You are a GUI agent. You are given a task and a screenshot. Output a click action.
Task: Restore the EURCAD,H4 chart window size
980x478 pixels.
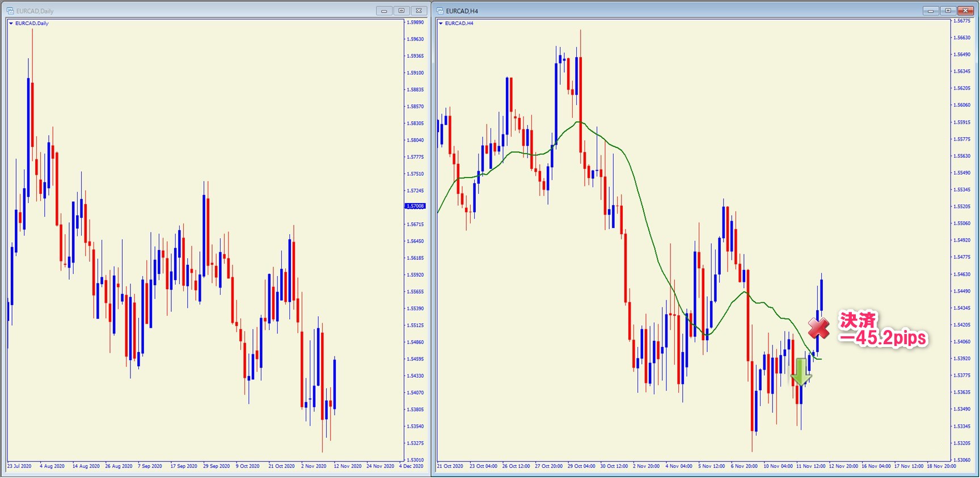[948, 11]
